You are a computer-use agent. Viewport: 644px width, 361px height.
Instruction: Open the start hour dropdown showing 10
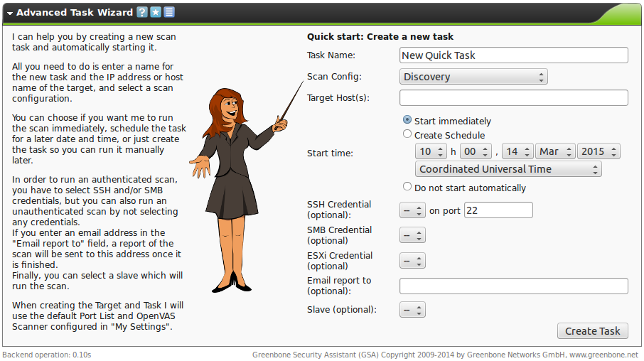click(x=431, y=151)
